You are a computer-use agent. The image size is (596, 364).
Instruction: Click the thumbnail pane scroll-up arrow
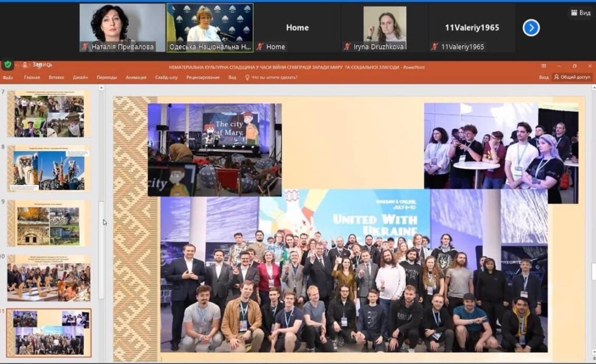101,88
